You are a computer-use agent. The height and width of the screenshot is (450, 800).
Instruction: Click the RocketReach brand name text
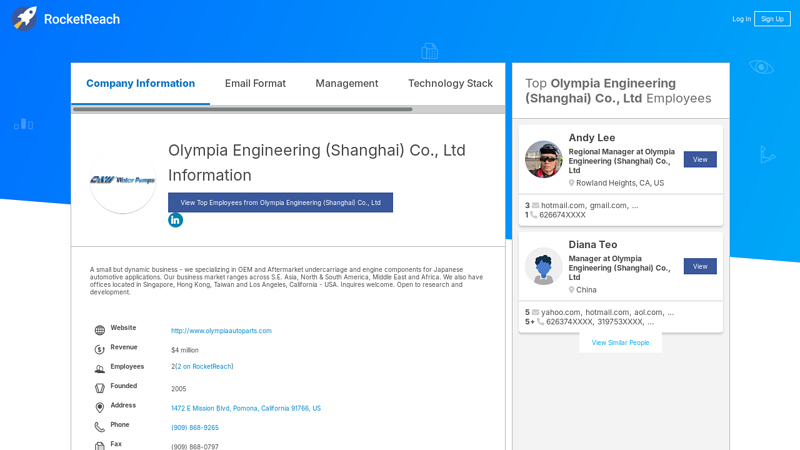[82, 19]
